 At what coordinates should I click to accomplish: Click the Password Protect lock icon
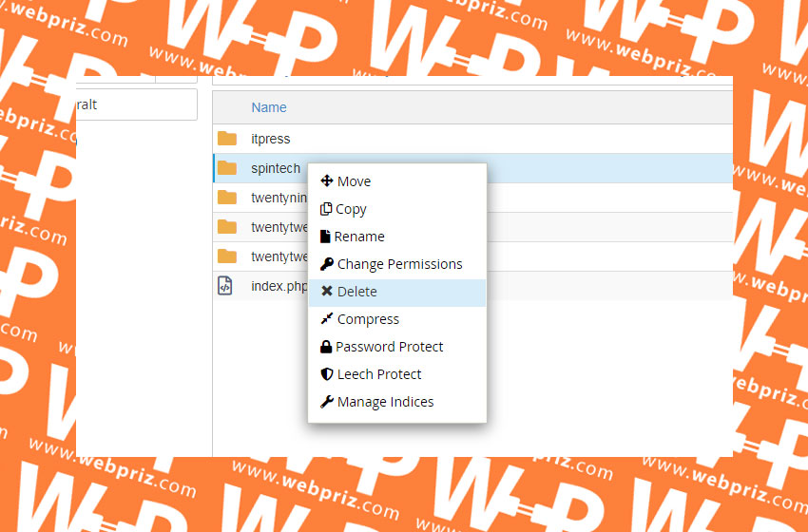coord(326,347)
